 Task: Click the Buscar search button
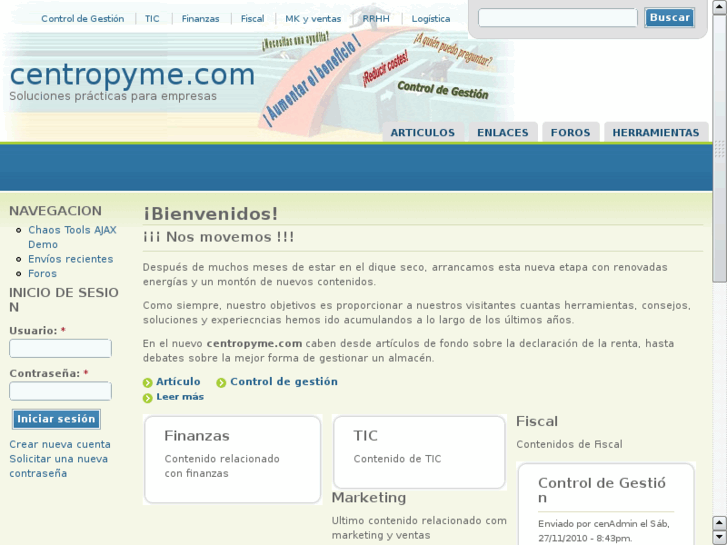[669, 18]
